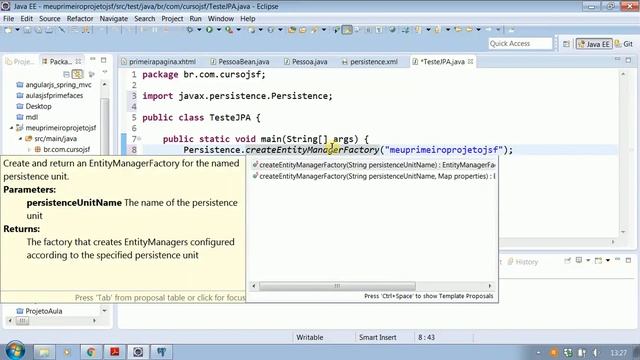The image size is (640, 360).
Task: Open the Navigate menu
Action: click(x=113, y=18)
